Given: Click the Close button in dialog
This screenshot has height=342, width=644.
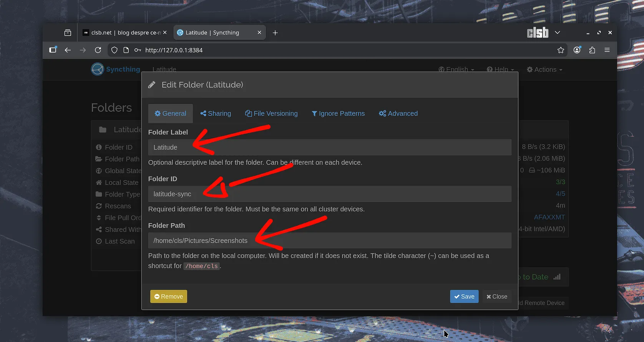Looking at the screenshot, I should click(496, 296).
